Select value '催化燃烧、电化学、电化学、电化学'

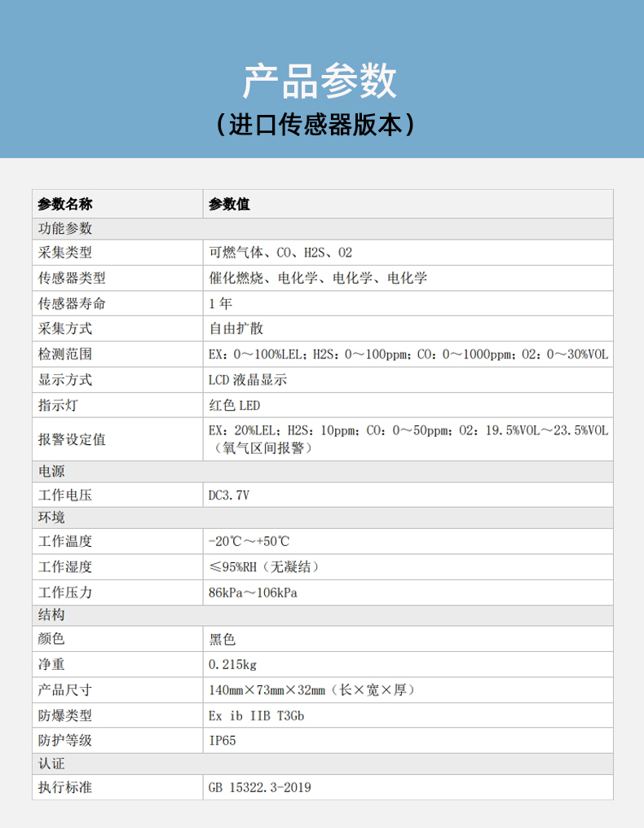(x=318, y=278)
